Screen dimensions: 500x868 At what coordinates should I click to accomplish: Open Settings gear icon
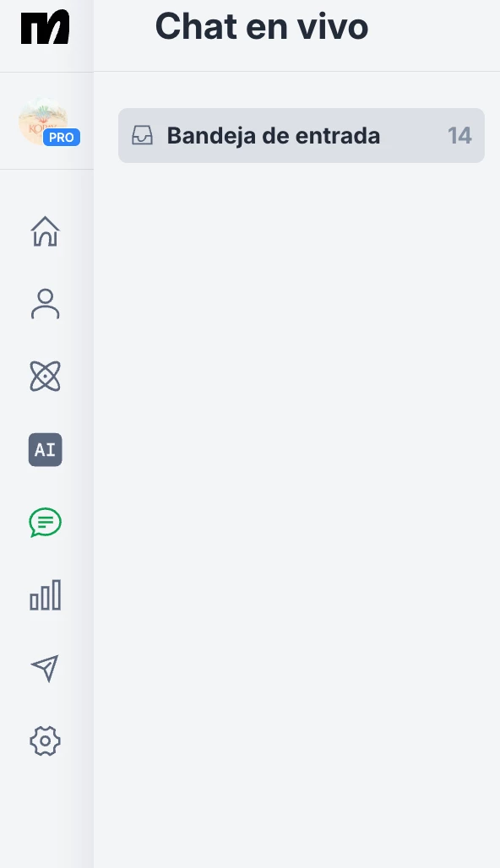pos(46,741)
